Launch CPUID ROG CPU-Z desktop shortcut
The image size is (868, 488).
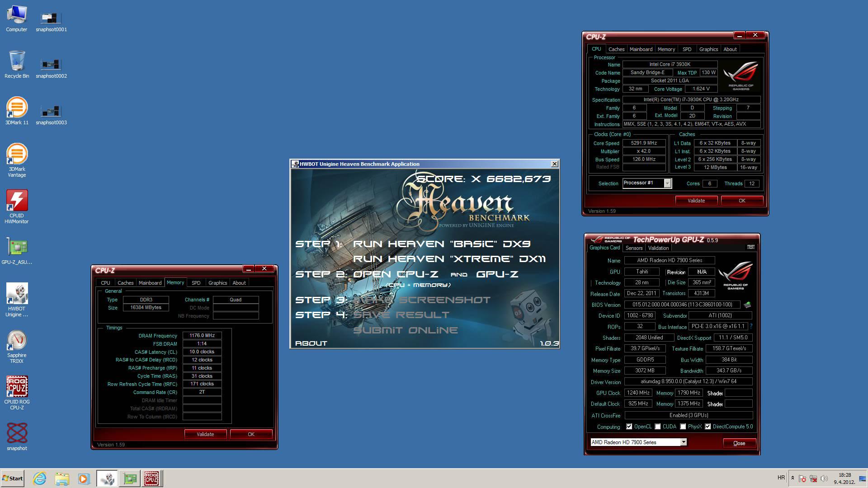click(x=17, y=393)
